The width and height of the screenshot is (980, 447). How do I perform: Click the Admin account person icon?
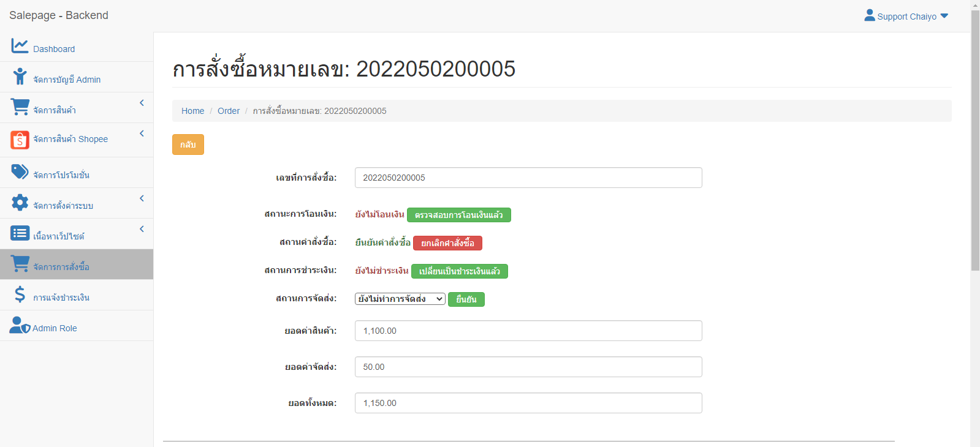click(20, 77)
